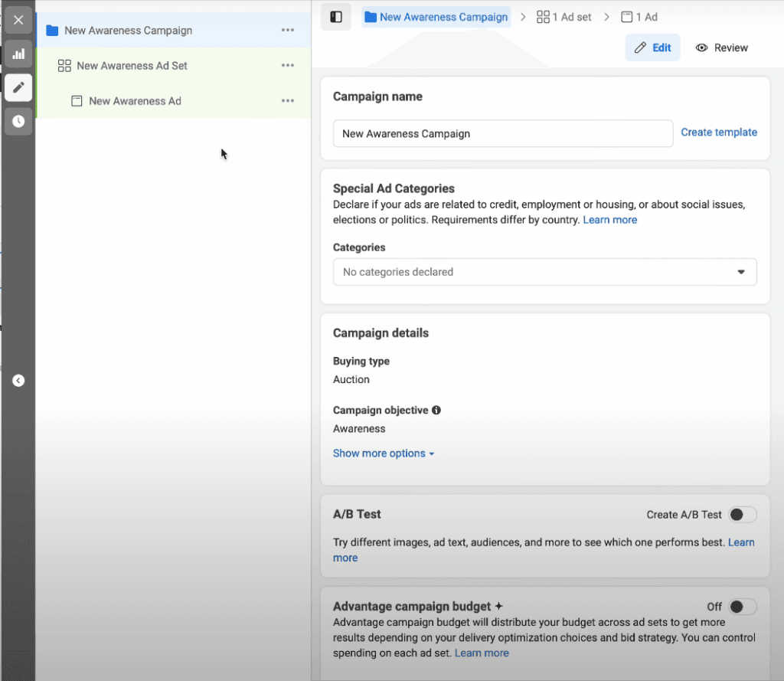Open three-dot menu for New Awareness Campaign
Screen dimensions: 784x681
coord(288,31)
